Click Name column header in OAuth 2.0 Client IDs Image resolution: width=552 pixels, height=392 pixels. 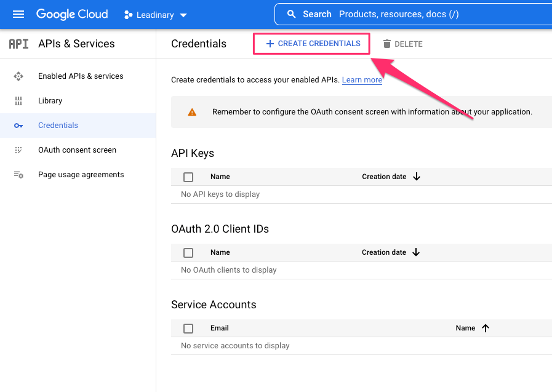click(220, 252)
